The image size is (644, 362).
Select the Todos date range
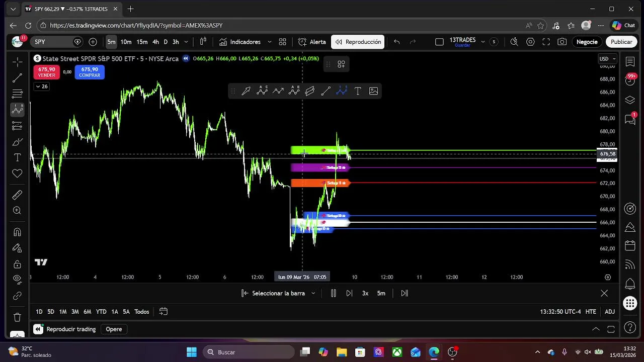point(142,312)
